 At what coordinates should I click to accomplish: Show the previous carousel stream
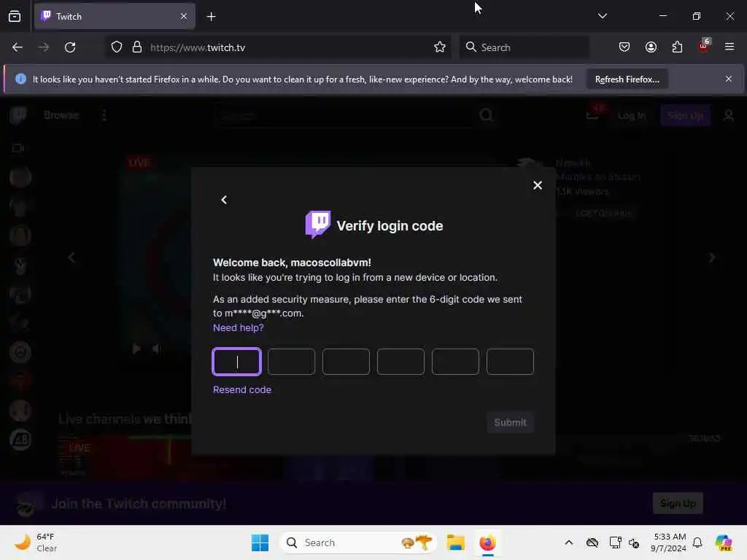(71, 257)
